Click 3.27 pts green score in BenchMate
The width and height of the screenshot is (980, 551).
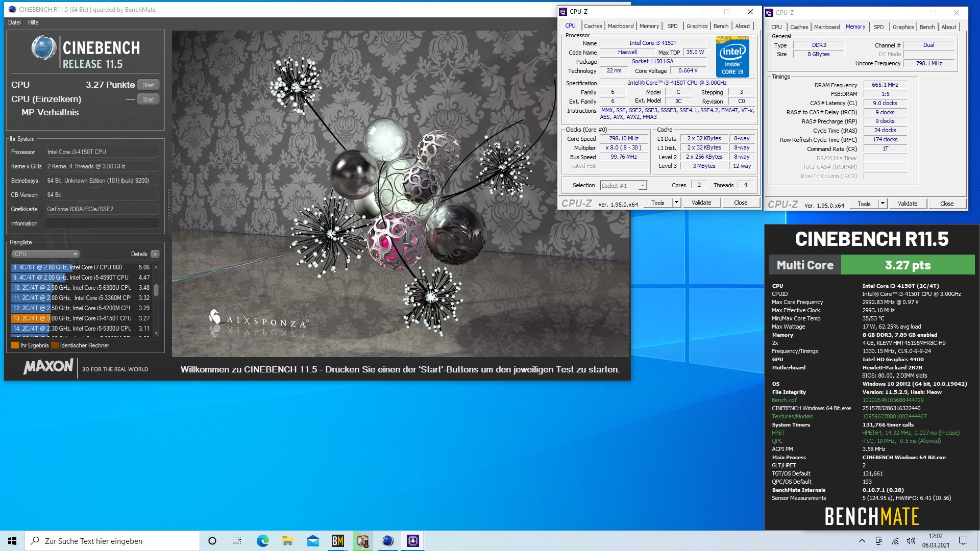(908, 265)
